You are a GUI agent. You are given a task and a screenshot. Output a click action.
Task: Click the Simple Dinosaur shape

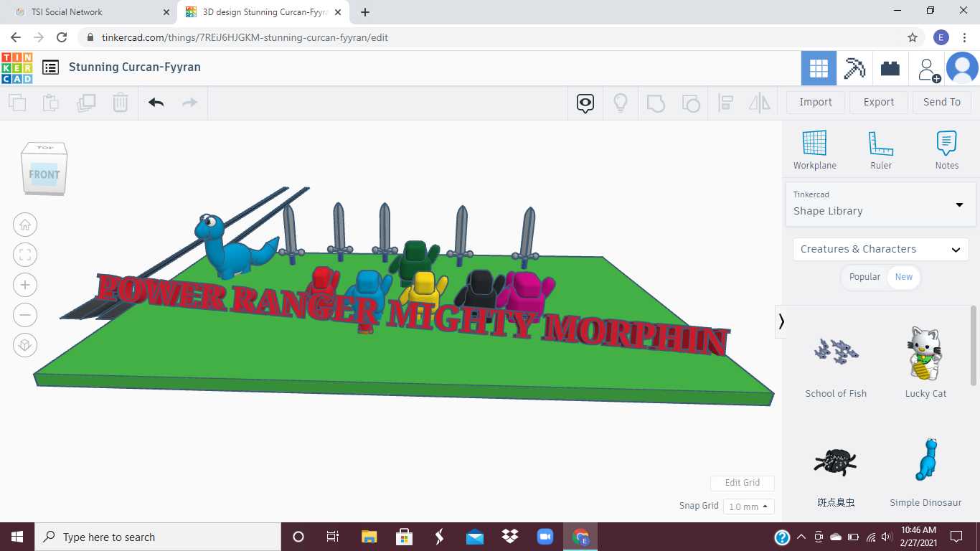point(925,470)
